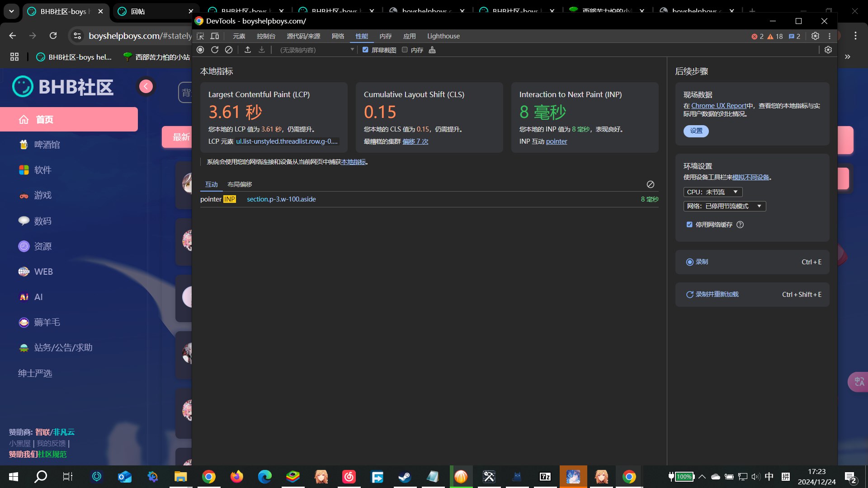The width and height of the screenshot is (868, 488).
Task: Click the 设置 button under 现场数据
Action: tap(696, 131)
